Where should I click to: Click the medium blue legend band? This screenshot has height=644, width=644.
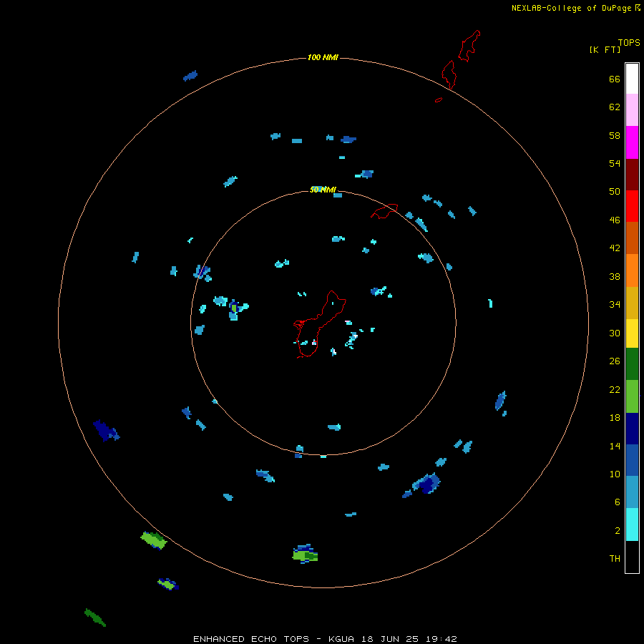[x=632, y=460]
